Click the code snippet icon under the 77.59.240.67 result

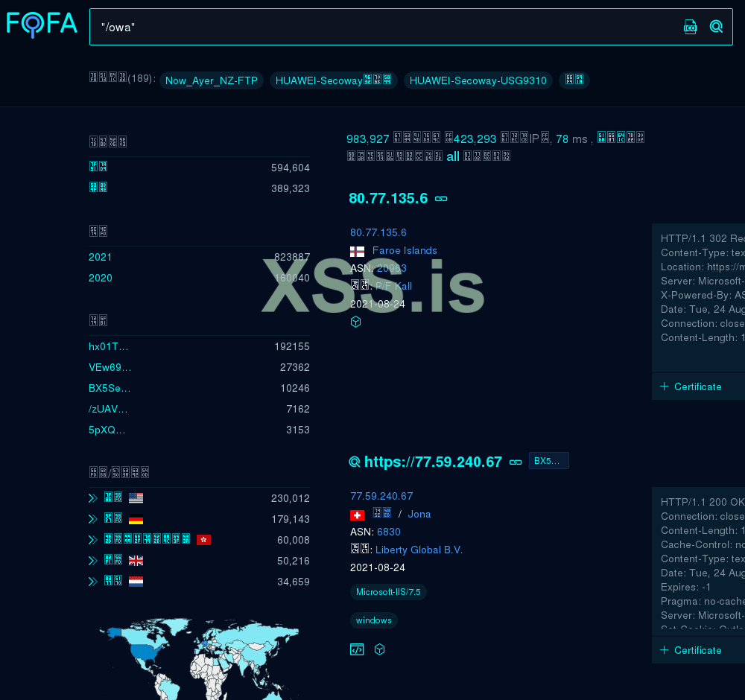click(357, 649)
